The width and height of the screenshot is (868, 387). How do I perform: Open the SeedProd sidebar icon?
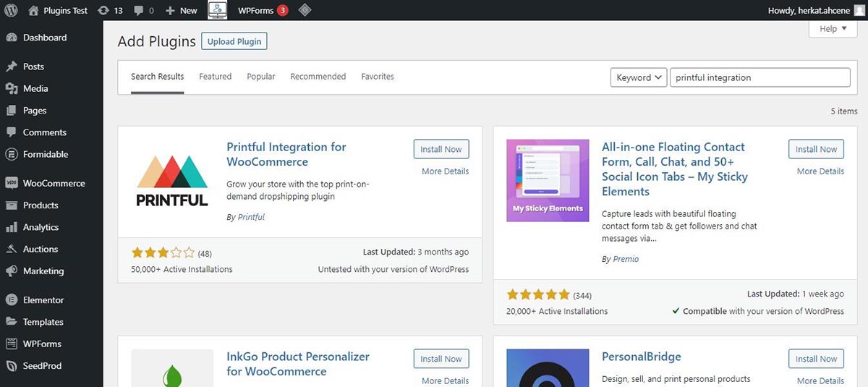click(11, 366)
